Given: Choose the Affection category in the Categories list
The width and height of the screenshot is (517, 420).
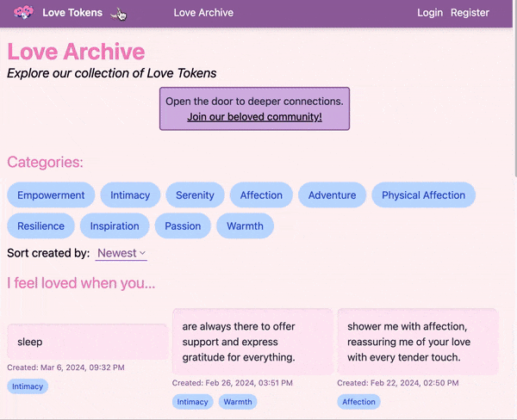Looking at the screenshot, I should 261,195.
